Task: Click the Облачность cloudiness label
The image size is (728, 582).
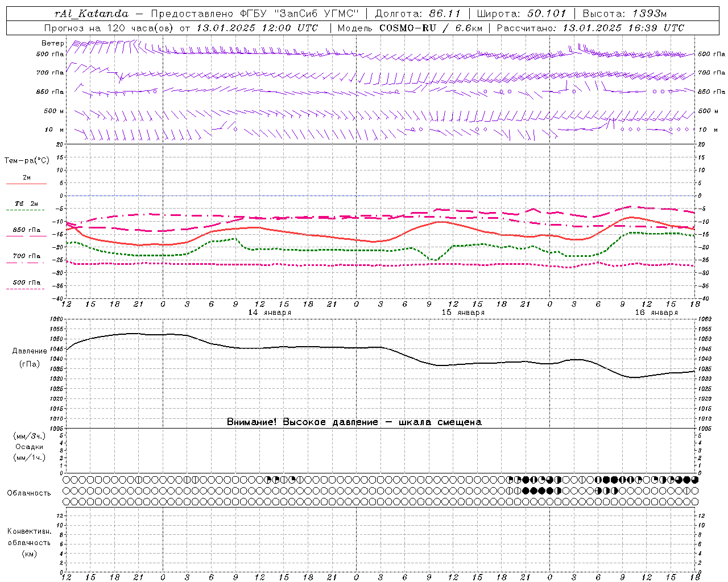Action: click(29, 493)
